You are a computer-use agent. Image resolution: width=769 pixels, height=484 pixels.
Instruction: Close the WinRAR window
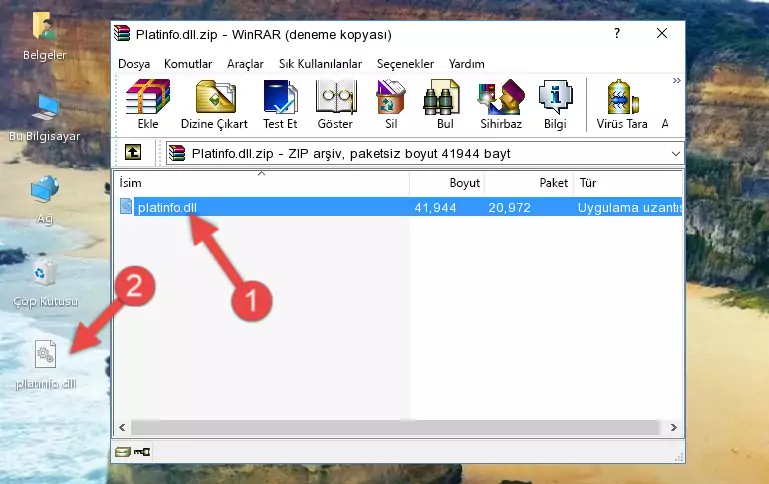(662, 33)
